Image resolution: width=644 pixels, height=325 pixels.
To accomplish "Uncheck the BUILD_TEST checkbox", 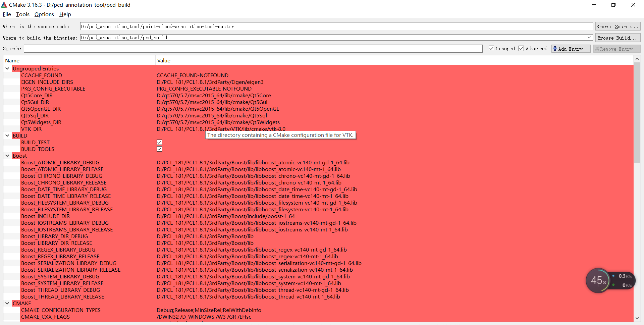I will [x=159, y=142].
